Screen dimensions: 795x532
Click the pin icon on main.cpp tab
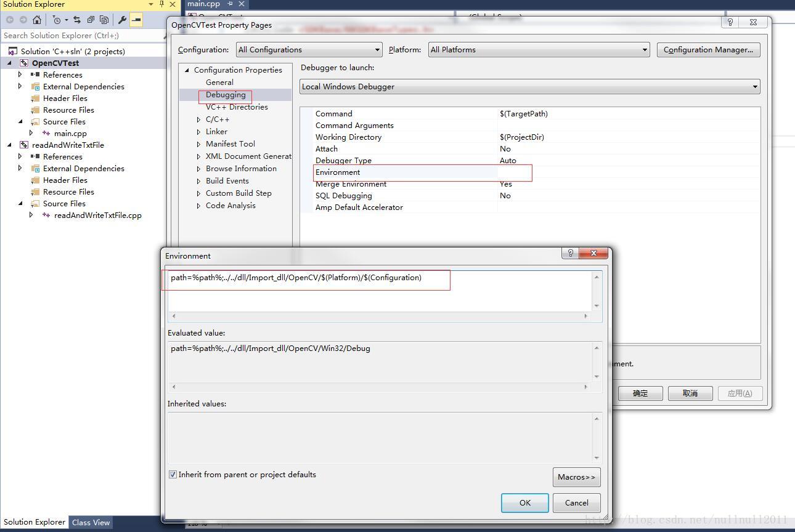(230, 4)
